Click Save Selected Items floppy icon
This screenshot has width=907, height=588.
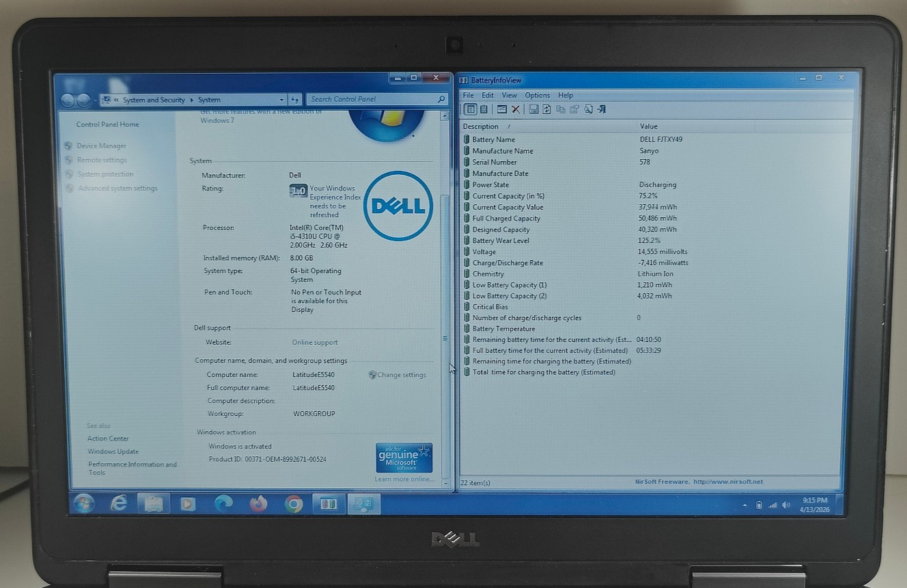point(533,109)
